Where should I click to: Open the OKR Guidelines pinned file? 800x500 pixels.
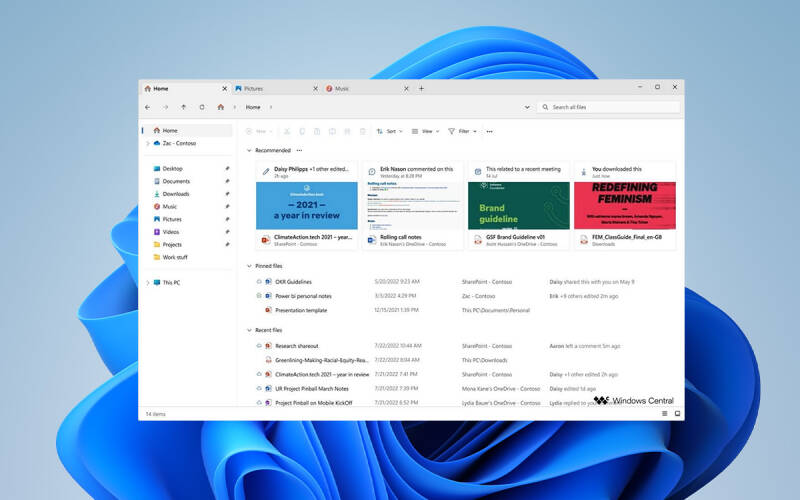coord(293,282)
